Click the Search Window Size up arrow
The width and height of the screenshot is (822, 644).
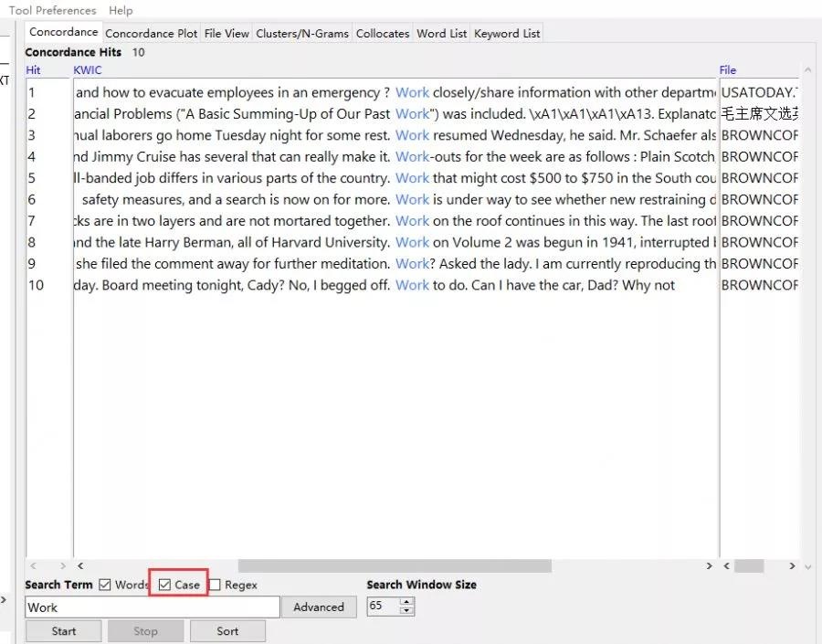(x=406, y=602)
